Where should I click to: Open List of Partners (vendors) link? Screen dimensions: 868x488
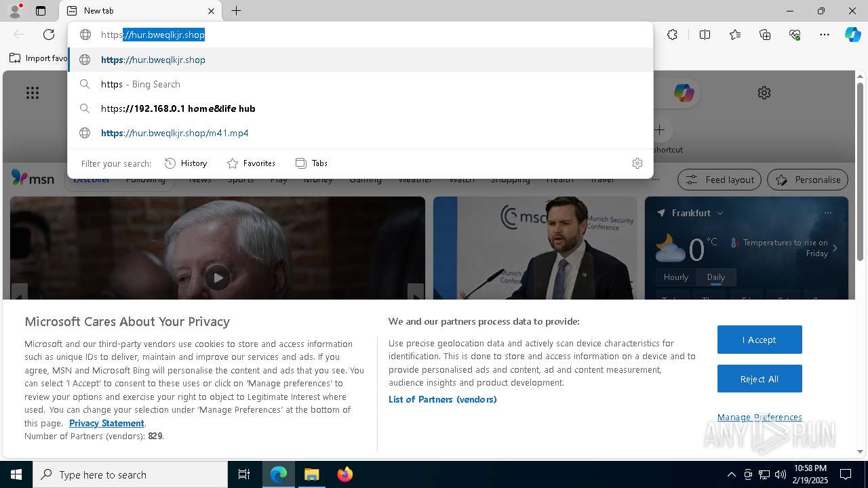click(443, 399)
